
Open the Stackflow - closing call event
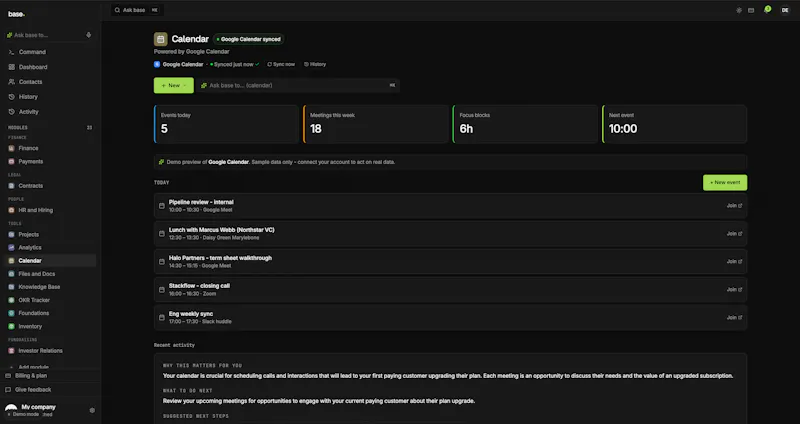click(x=451, y=289)
